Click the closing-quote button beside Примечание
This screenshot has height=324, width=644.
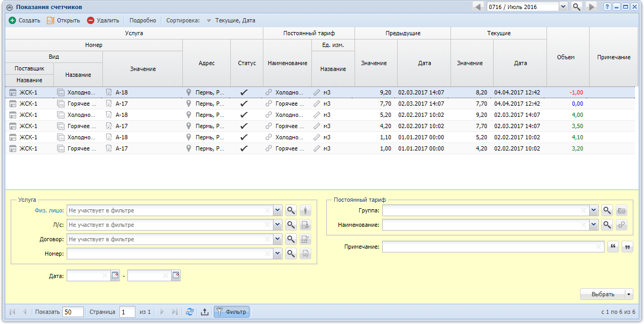[x=627, y=247]
